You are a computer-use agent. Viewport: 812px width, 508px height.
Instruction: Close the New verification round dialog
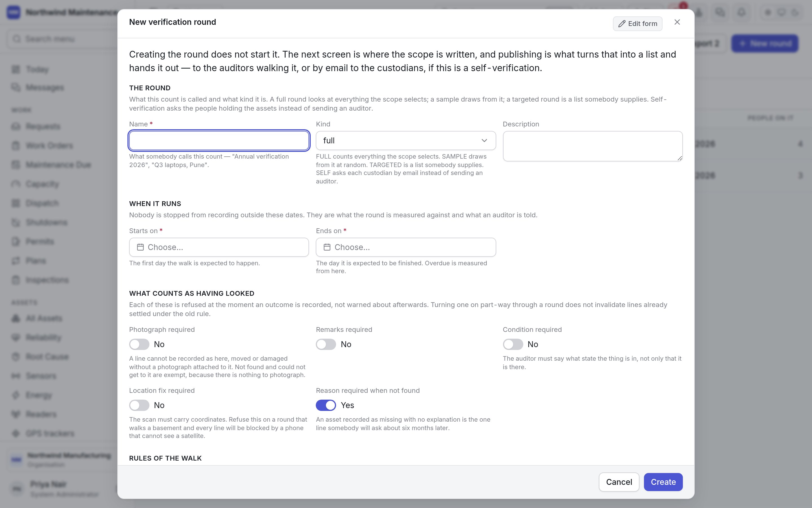tap(677, 22)
